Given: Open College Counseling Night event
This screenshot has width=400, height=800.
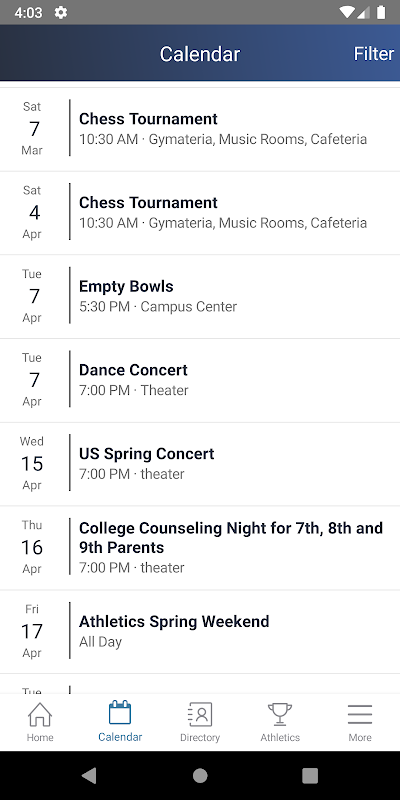Looking at the screenshot, I should pos(200,547).
